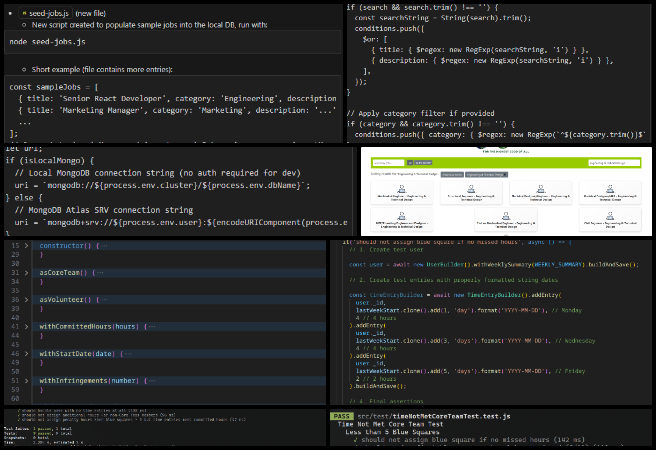Click the '// MongoDB Atlas SRV connection string' comment
This screenshot has width=656, height=450.
104,210
